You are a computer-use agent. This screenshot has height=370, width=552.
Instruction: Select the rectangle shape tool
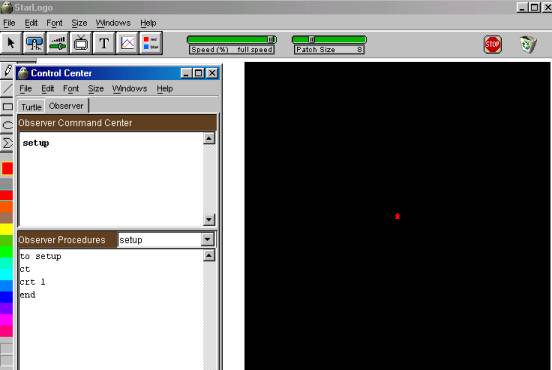click(x=7, y=106)
